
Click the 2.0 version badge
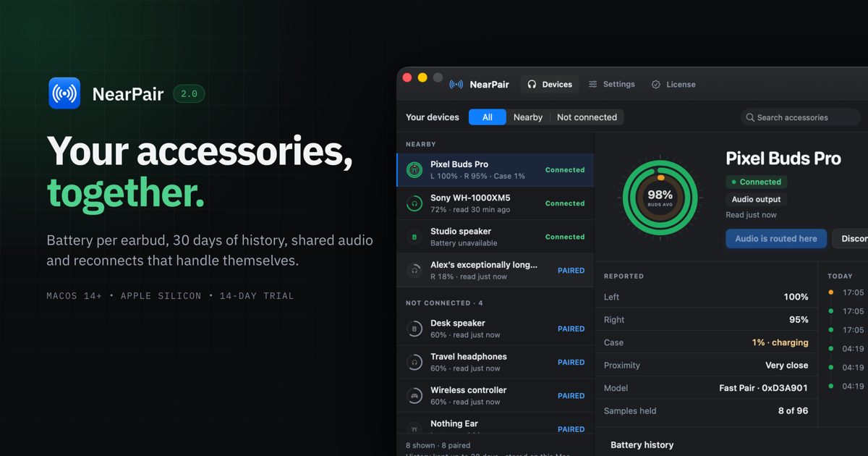point(189,93)
